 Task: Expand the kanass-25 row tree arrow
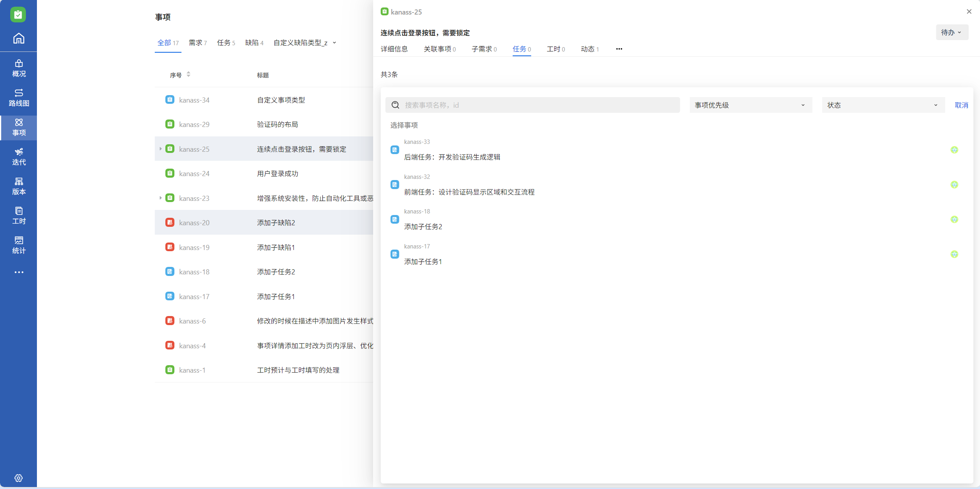tap(161, 149)
